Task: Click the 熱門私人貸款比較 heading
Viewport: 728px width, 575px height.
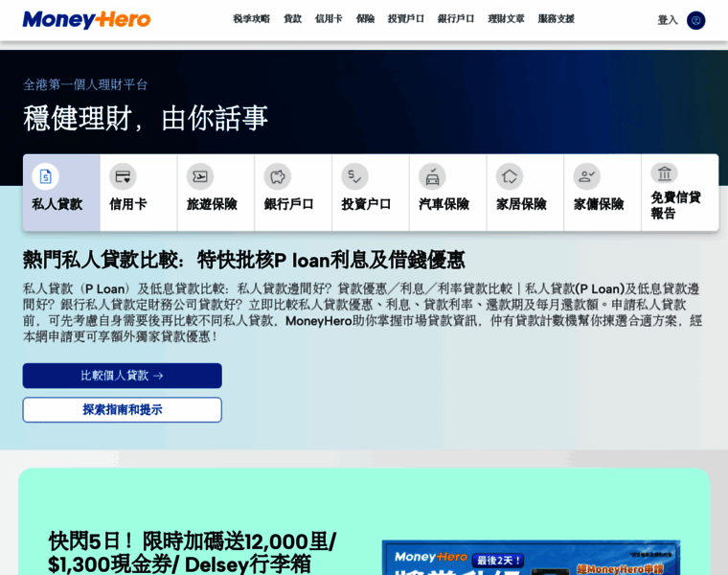Action: [x=243, y=260]
